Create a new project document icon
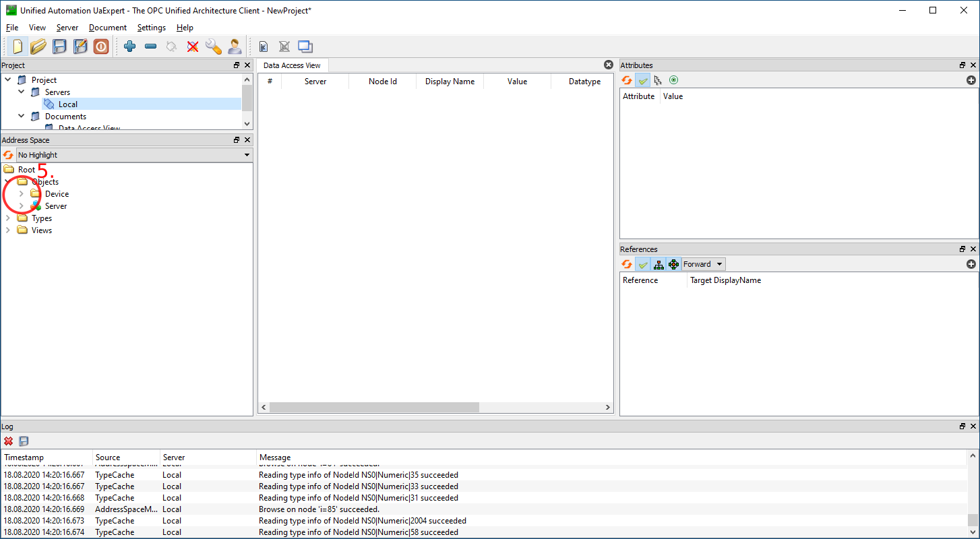The height and width of the screenshot is (539, 980). coord(18,46)
